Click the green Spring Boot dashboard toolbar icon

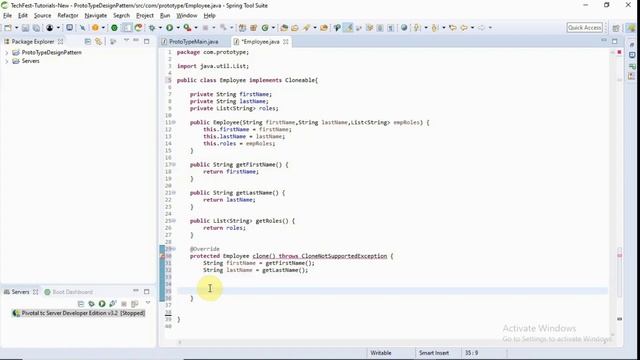tap(114, 28)
